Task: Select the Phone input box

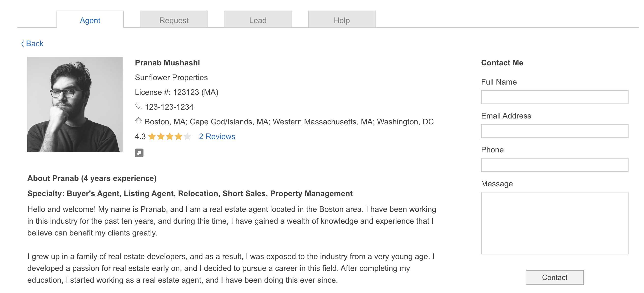Action: point(554,165)
